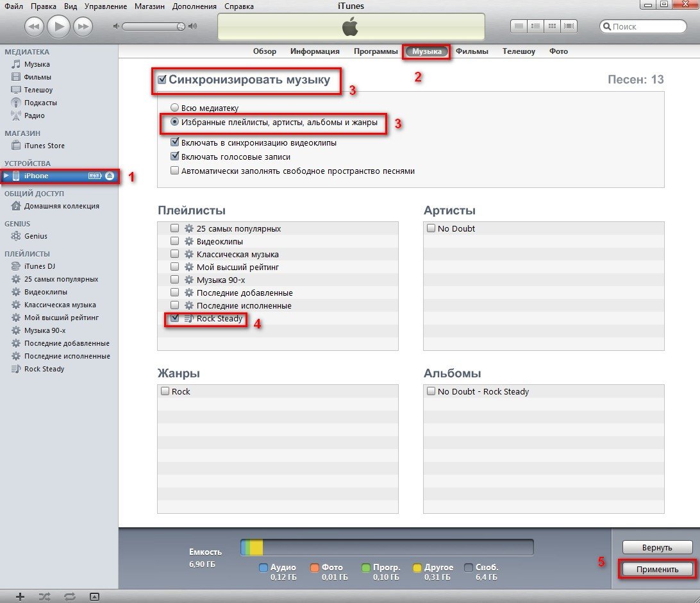Screen dimensions: 700x603
Task: Check the Мой высший рейтинг playlist box
Action: click(174, 267)
